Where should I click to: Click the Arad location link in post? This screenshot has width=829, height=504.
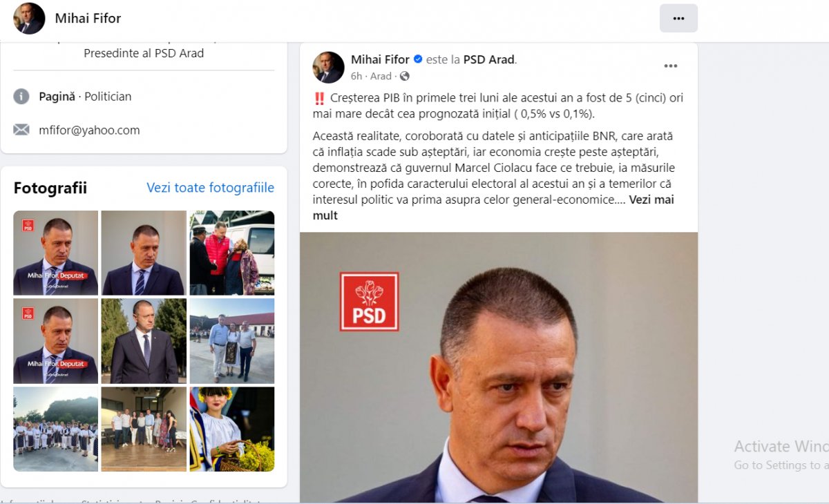pyautogui.click(x=381, y=76)
